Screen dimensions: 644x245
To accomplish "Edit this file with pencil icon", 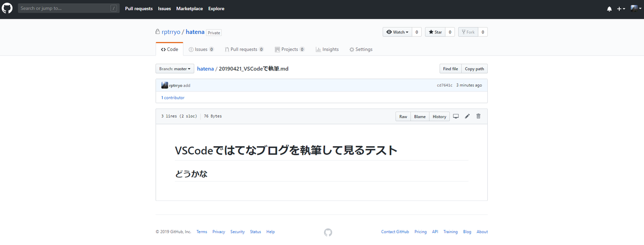I will (467, 117).
